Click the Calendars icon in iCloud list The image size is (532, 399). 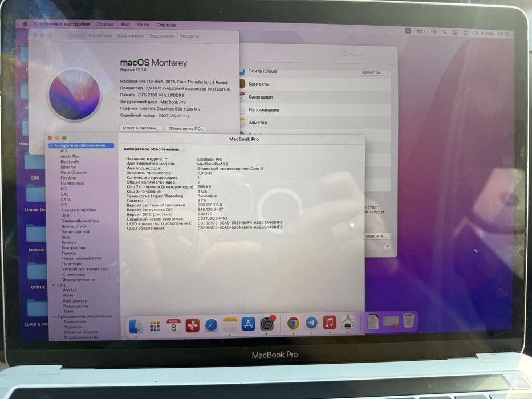click(x=242, y=96)
